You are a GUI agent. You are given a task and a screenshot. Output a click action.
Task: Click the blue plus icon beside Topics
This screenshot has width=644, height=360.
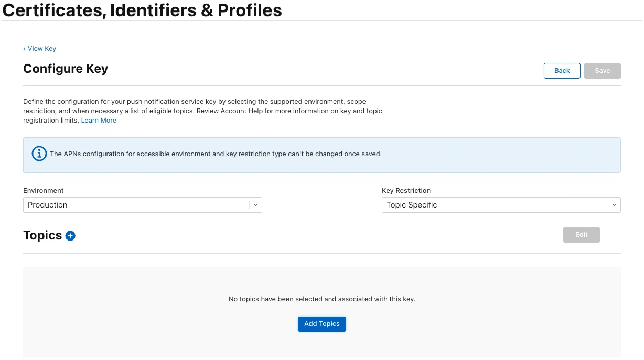click(x=70, y=236)
